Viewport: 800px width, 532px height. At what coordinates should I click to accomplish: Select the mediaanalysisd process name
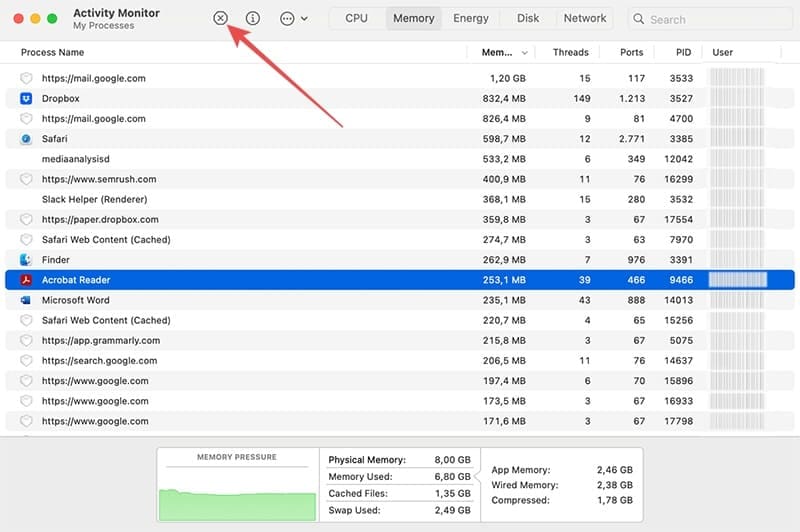point(76,159)
